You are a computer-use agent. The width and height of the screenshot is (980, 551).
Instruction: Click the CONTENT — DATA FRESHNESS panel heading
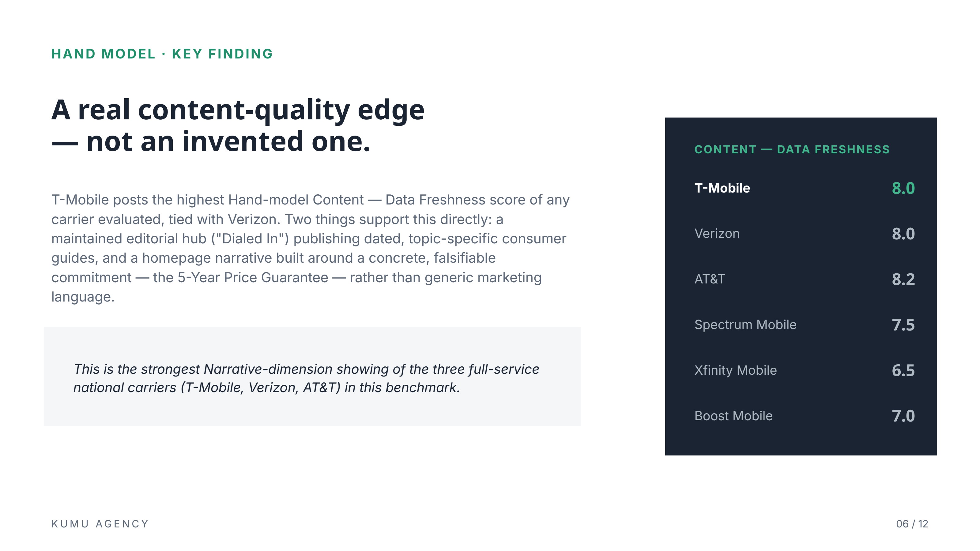point(792,149)
